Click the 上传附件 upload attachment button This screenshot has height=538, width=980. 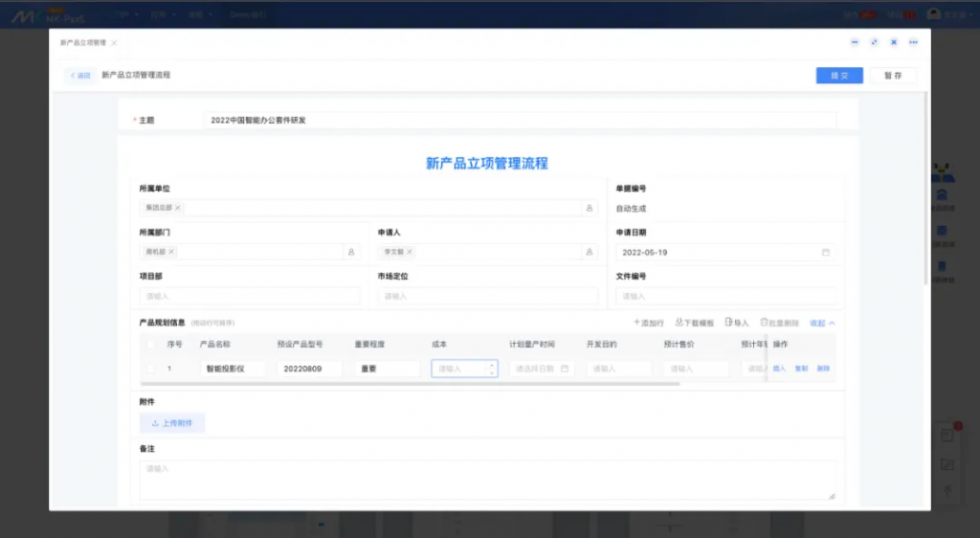coord(172,423)
